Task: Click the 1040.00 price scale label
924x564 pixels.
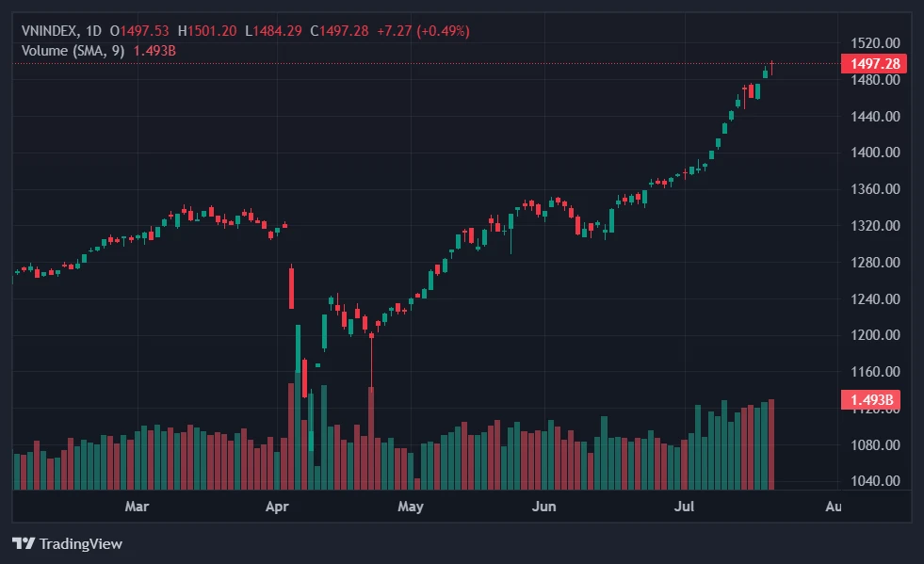Action: [x=876, y=481]
